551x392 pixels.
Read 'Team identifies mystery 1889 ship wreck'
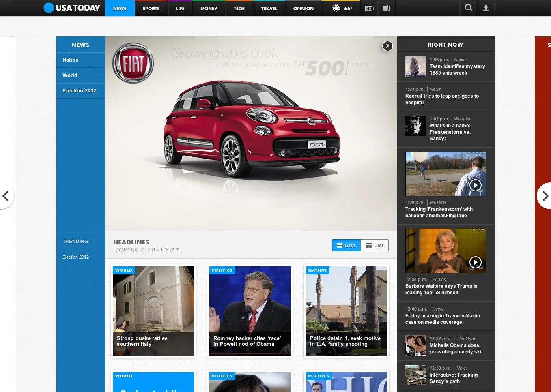[x=457, y=70]
